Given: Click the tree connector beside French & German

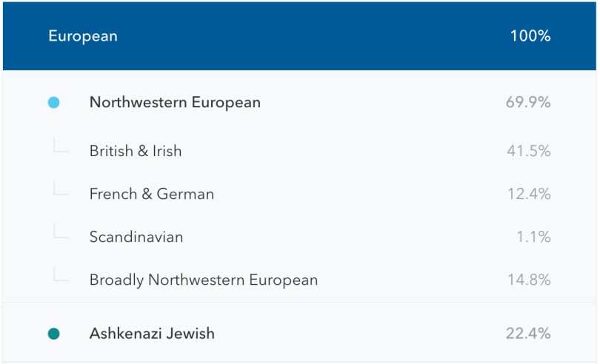Looking at the screenshot, I should tap(60, 191).
